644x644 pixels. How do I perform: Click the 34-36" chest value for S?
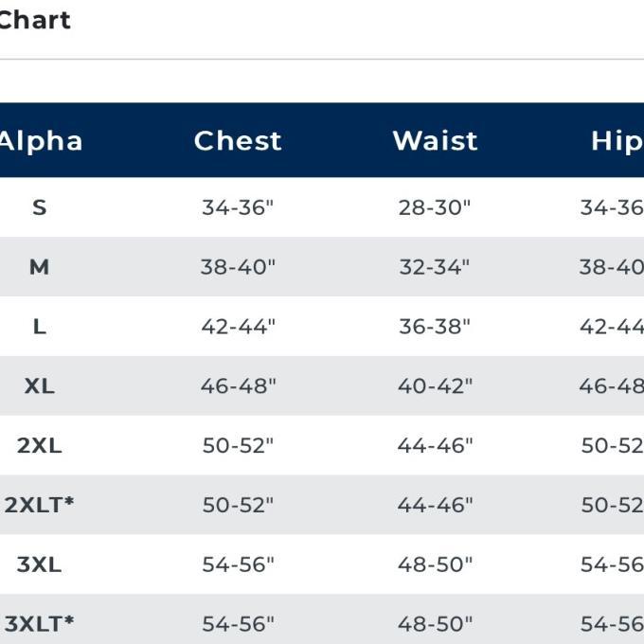pos(238,207)
